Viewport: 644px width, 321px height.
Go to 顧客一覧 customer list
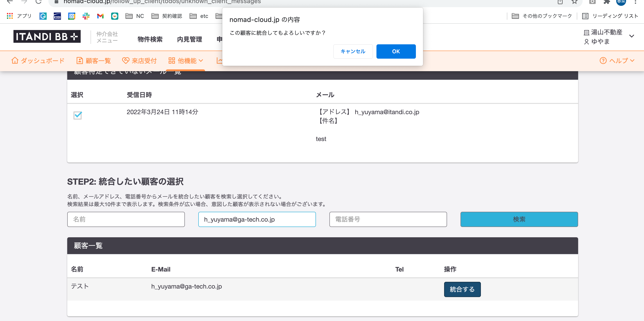[93, 61]
